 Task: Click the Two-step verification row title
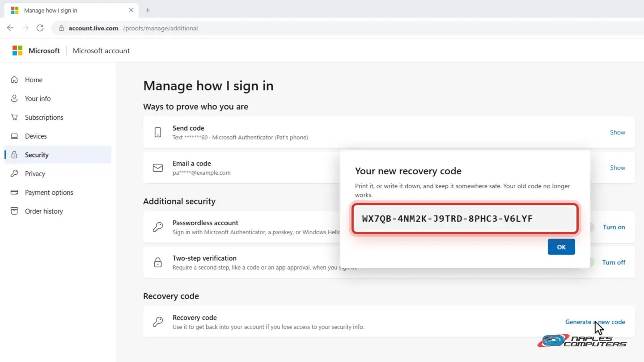(204, 258)
